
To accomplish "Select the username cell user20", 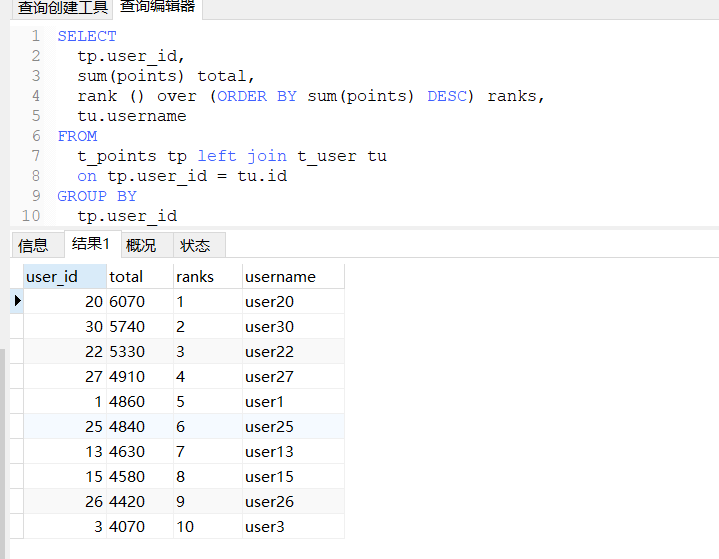I will (x=293, y=301).
